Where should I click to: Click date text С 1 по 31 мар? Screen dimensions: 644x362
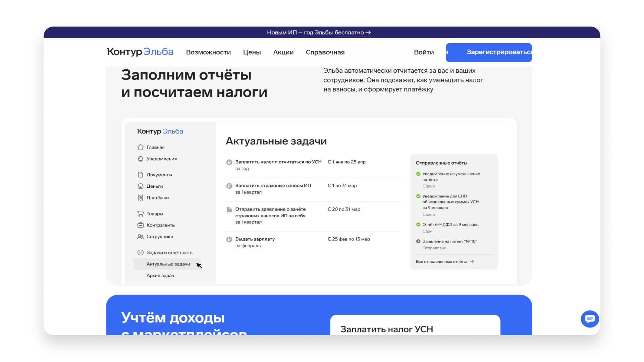coord(342,186)
